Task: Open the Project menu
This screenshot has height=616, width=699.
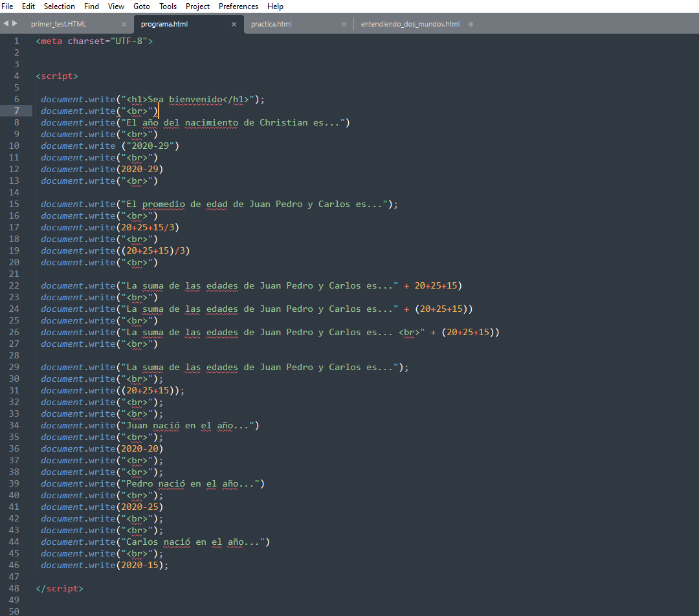Action: pos(197,6)
